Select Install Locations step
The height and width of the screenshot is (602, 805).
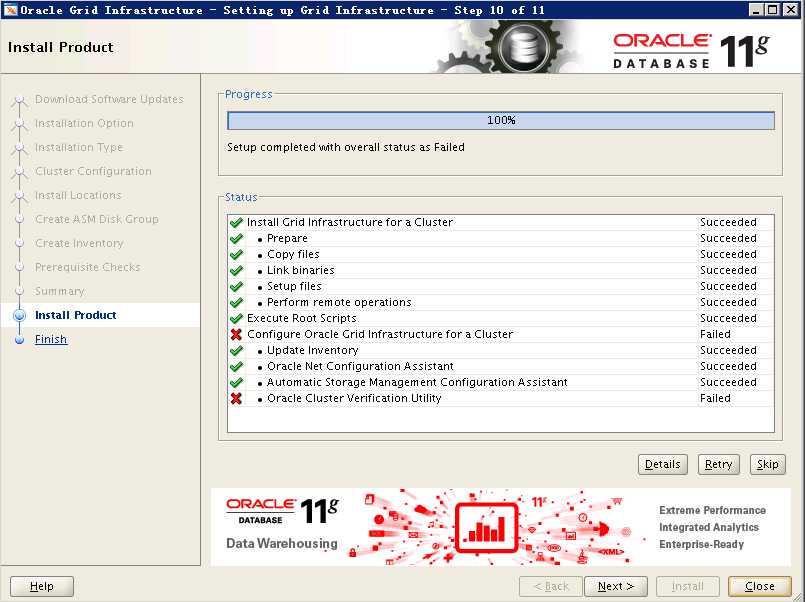tap(78, 195)
